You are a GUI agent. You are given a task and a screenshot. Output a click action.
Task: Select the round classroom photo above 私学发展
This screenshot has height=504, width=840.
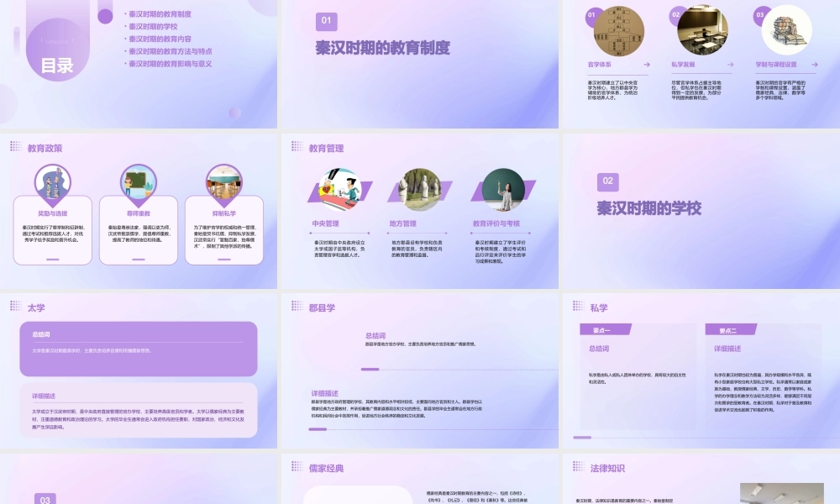tap(702, 30)
